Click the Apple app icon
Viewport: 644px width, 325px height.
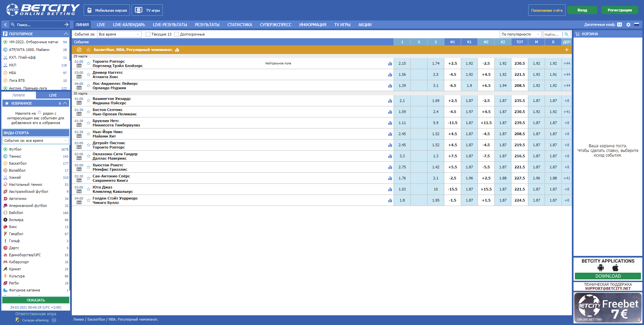(x=615, y=268)
